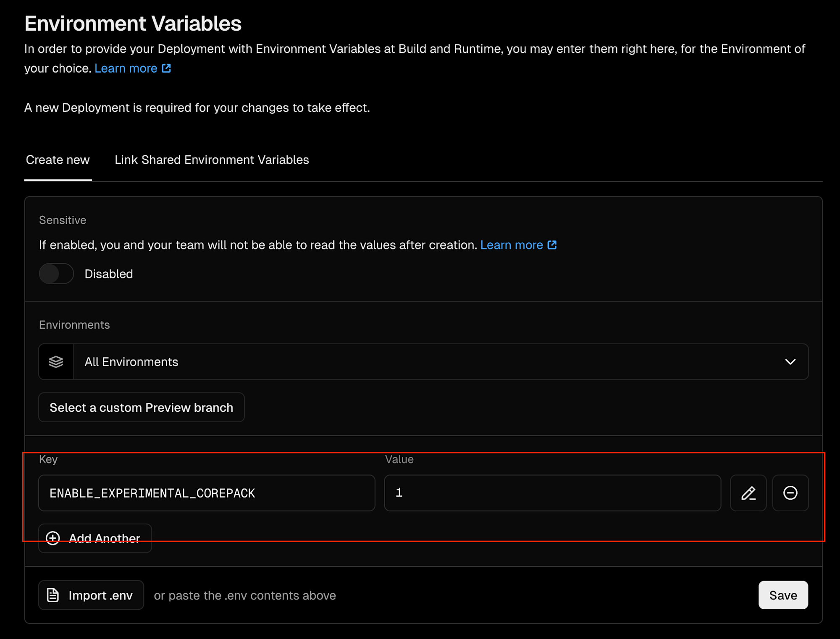Click external link icon after top Learn more
Viewport: 840px width, 639px height.
[166, 68]
